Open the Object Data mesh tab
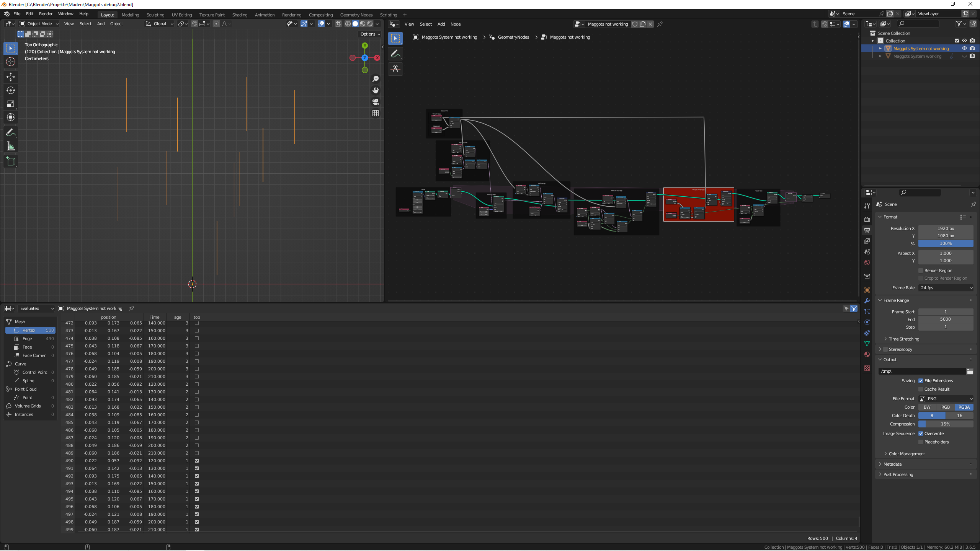This screenshot has height=551, width=980. (867, 344)
